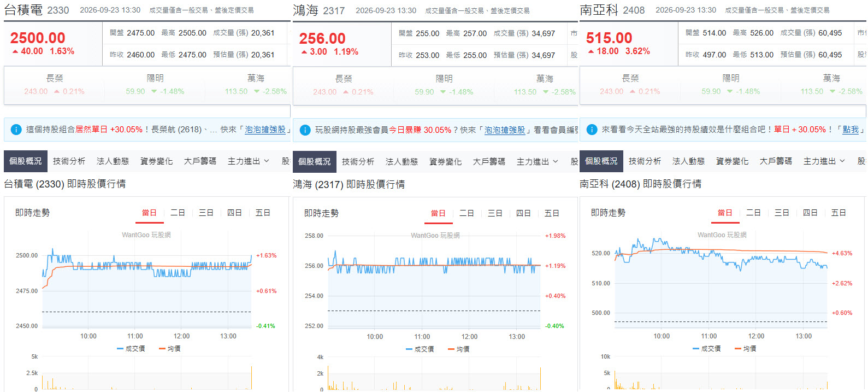Click 成交價 legend marker under 南亞科 chart
This screenshot has height=392, width=868.
pos(696,349)
